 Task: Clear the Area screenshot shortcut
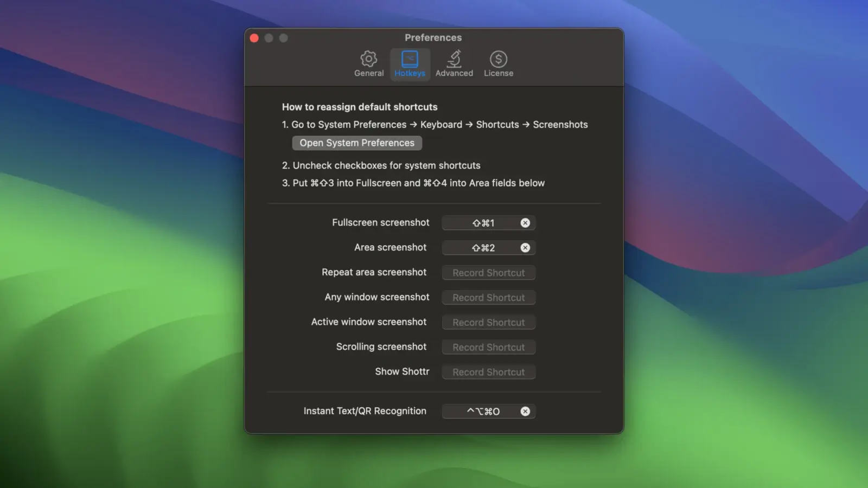(525, 248)
